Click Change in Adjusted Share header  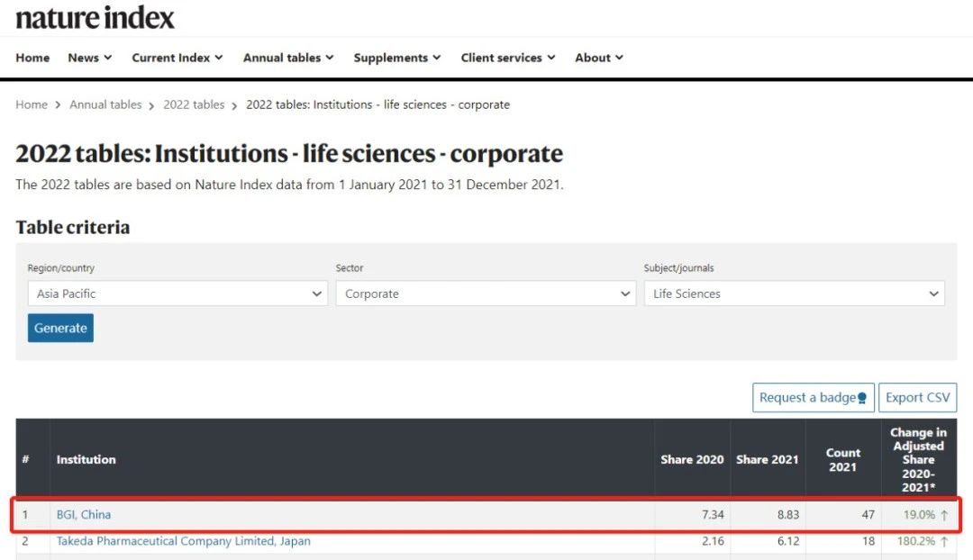pyautogui.click(x=918, y=459)
